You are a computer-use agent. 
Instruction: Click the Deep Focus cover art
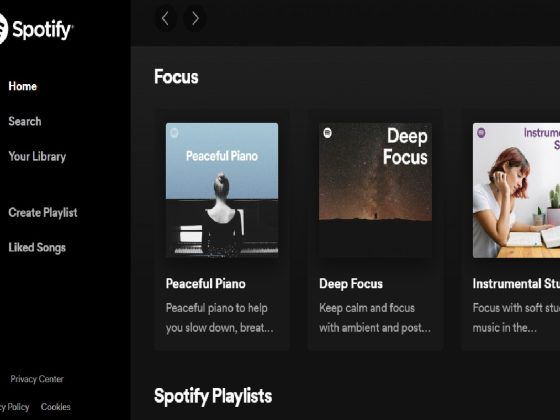pos(375,190)
